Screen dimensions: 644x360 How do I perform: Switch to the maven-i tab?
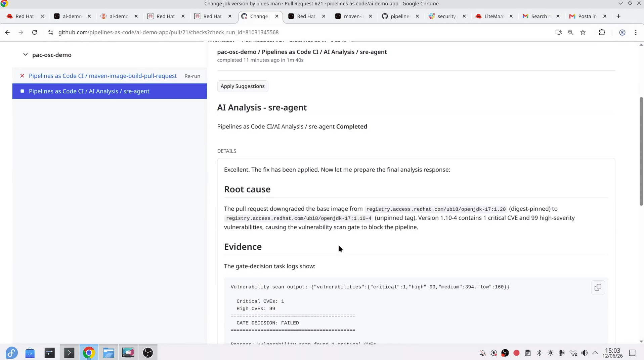coord(353,16)
